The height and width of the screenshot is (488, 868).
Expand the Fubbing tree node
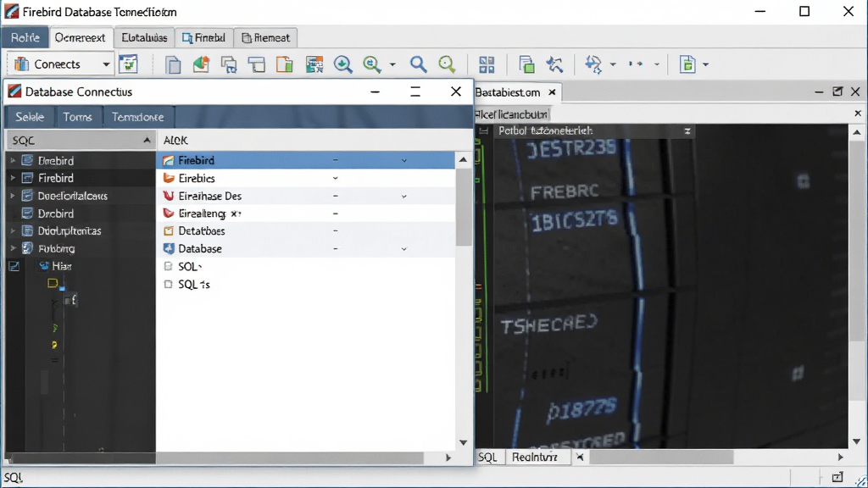(13, 248)
